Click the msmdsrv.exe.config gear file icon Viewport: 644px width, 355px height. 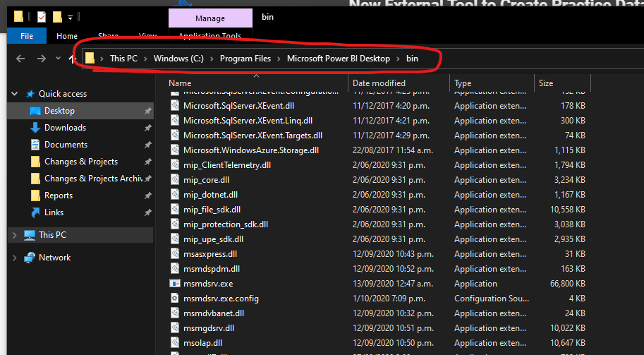click(175, 299)
